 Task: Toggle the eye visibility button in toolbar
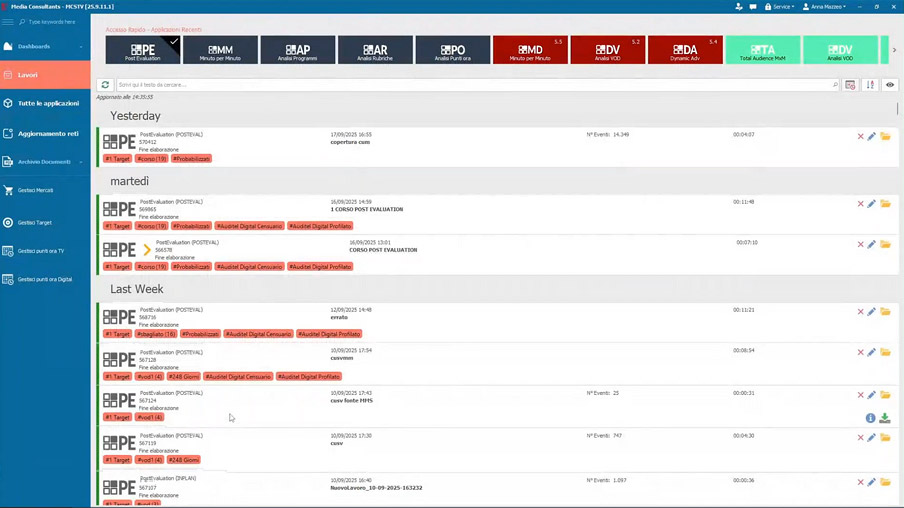pos(890,85)
